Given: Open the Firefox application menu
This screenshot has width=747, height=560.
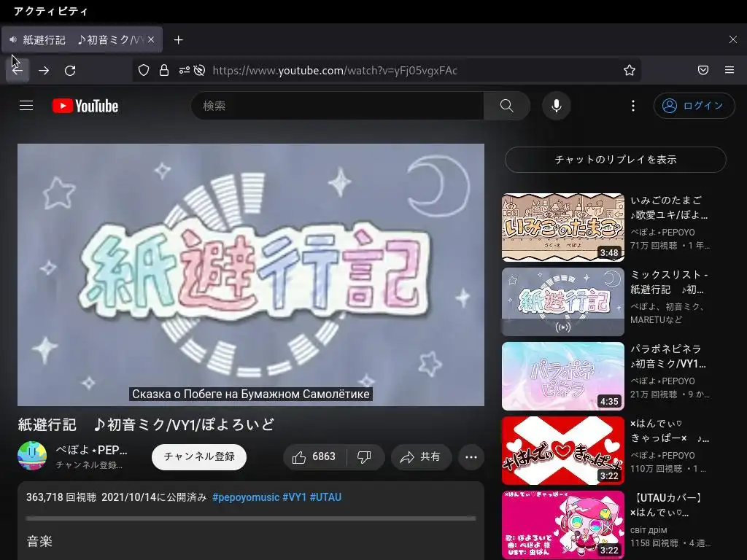Looking at the screenshot, I should point(729,71).
